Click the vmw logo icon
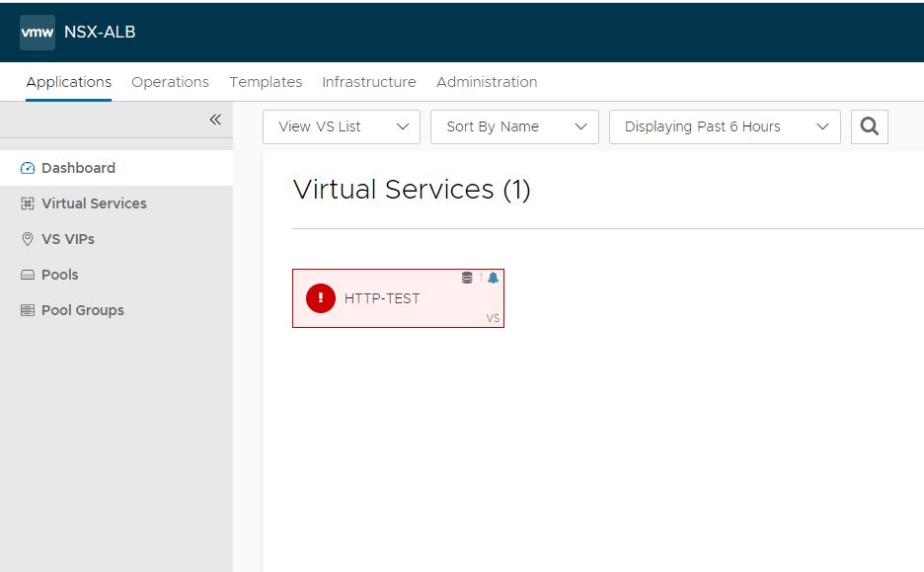Viewport: 924px width, 572px height. [38, 32]
